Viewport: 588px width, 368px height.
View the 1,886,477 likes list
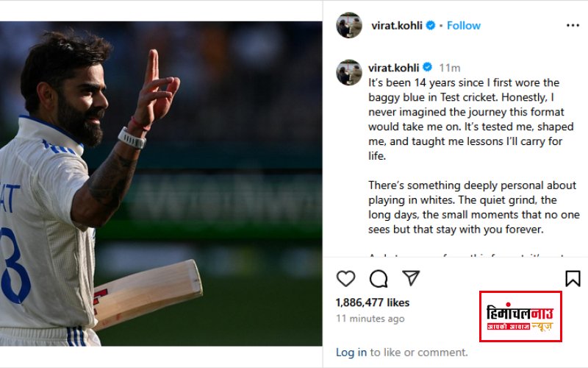tap(373, 302)
